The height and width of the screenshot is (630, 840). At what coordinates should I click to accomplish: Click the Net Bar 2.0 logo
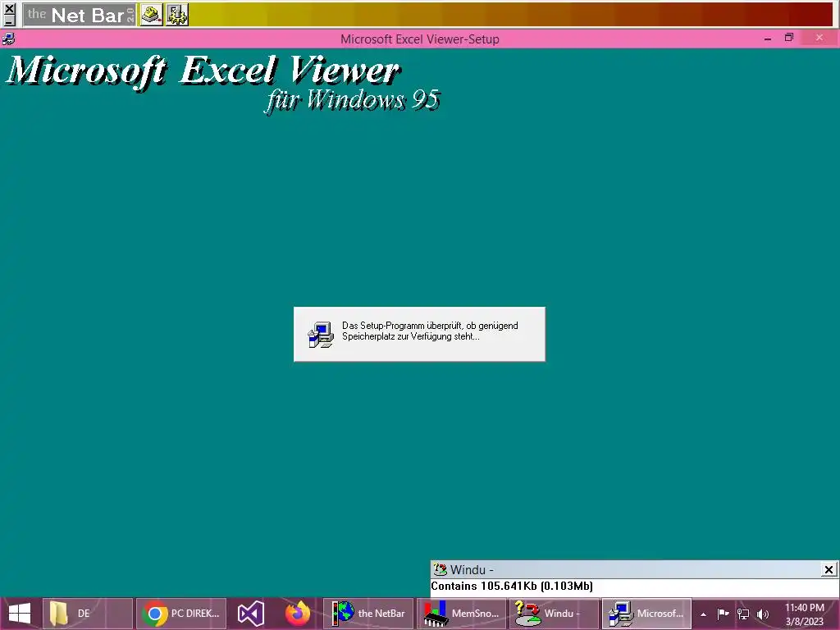click(80, 15)
